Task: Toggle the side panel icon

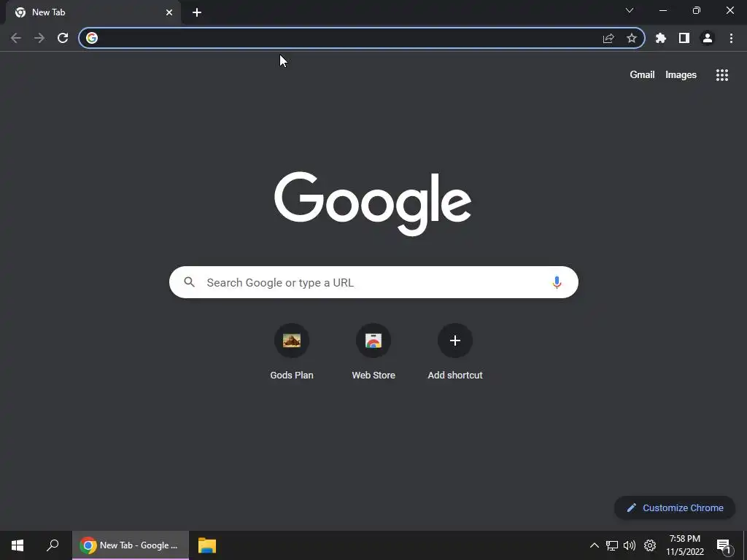Action: pos(684,38)
